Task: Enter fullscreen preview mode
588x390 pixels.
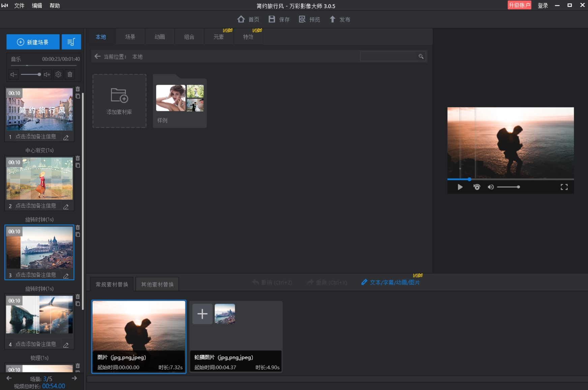Action: click(564, 187)
